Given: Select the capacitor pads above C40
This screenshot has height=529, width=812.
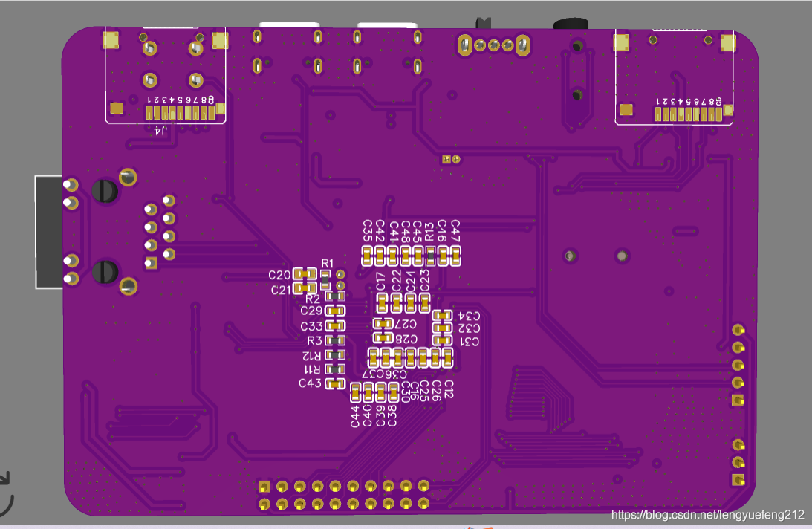Looking at the screenshot, I should point(368,393).
